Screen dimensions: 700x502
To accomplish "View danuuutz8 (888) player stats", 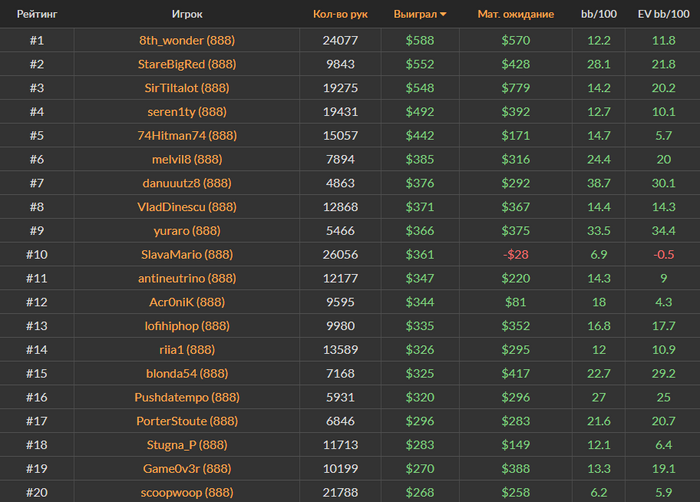I will click(x=186, y=183).
